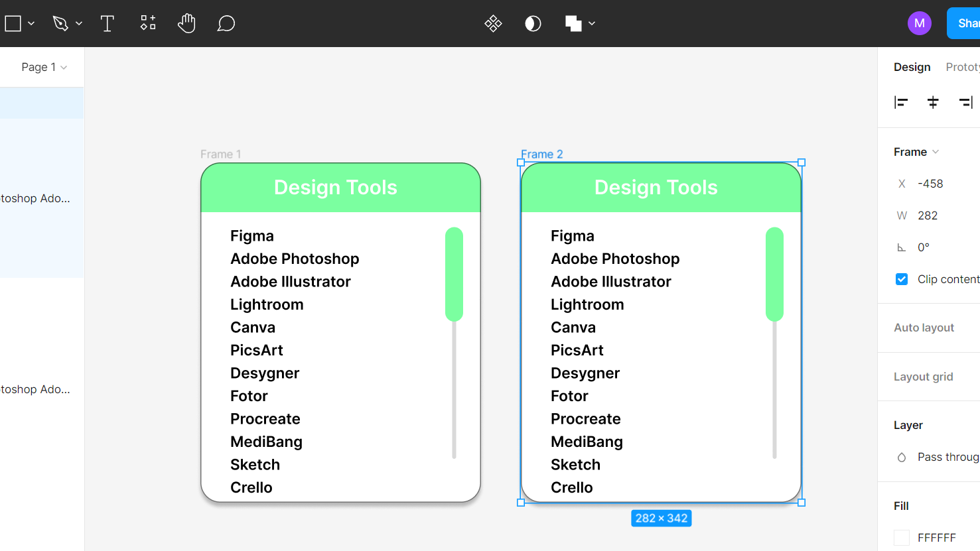Switch to the Prototype tab

pyautogui.click(x=962, y=67)
